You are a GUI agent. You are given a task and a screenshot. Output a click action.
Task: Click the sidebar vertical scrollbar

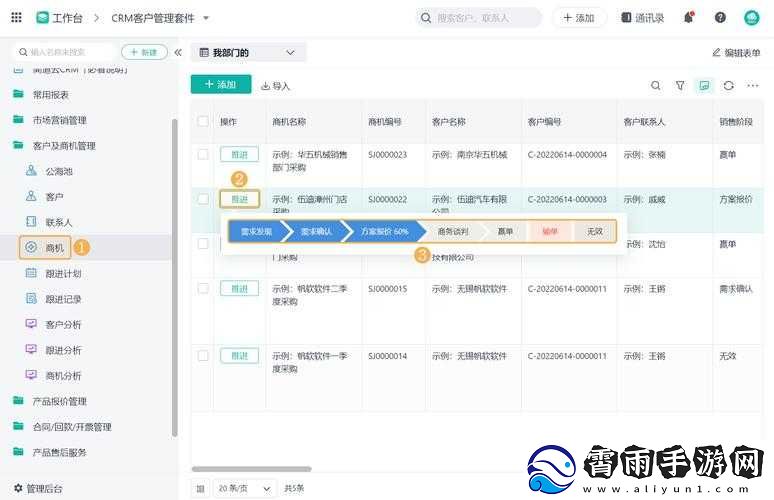[x=174, y=278]
